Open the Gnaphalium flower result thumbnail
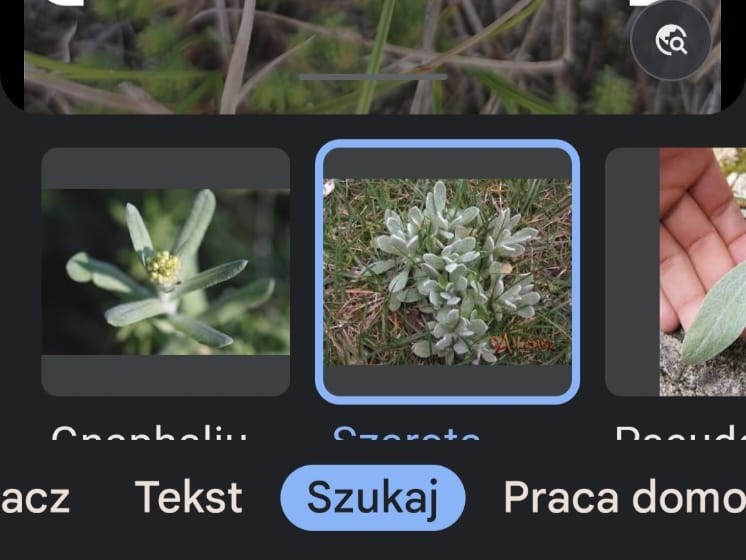Screen dimensions: 746x560 coord(166,272)
